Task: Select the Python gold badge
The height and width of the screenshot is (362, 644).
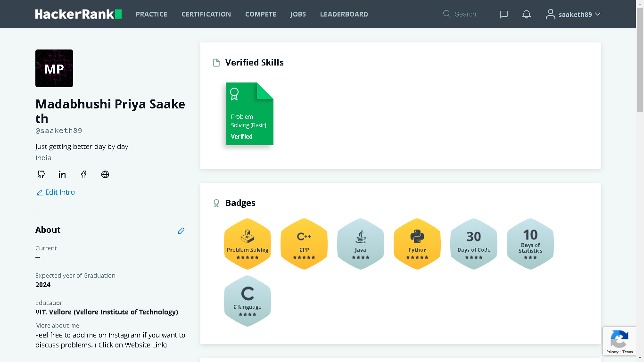Action: coord(417,244)
